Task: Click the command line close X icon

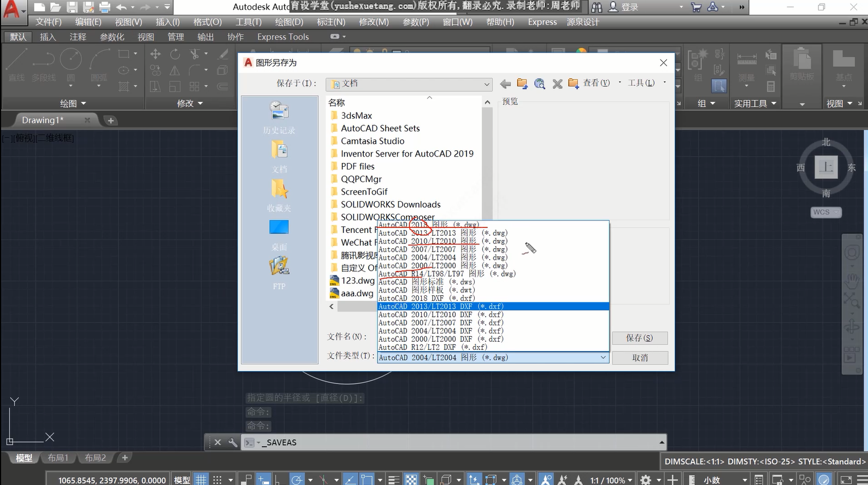Action: coord(217,442)
